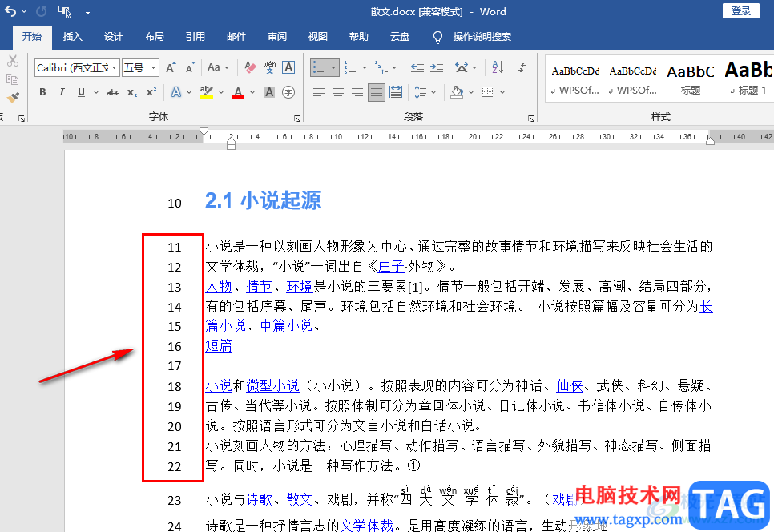This screenshot has width=774, height=532.
Task: Switch to the 设计 tab
Action: click(114, 37)
